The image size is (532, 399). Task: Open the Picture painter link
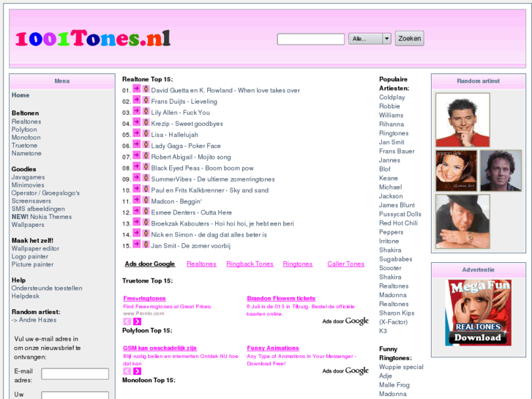point(33,264)
